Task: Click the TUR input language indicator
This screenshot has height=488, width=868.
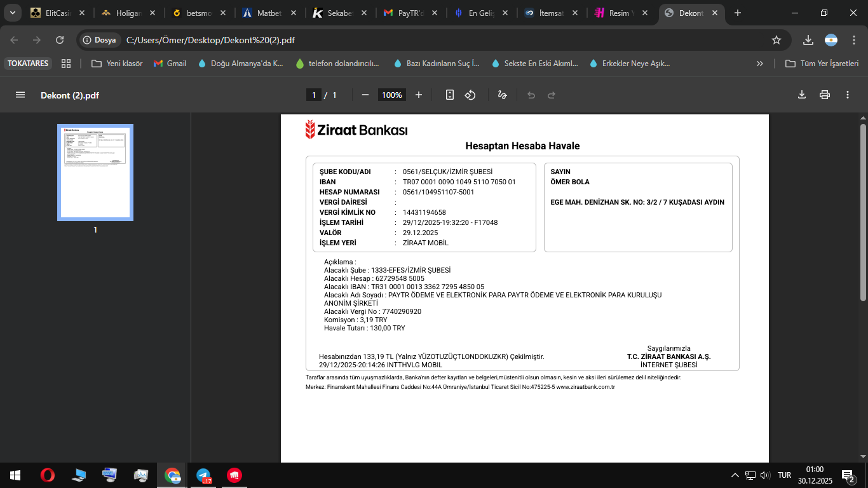Action: click(785, 475)
